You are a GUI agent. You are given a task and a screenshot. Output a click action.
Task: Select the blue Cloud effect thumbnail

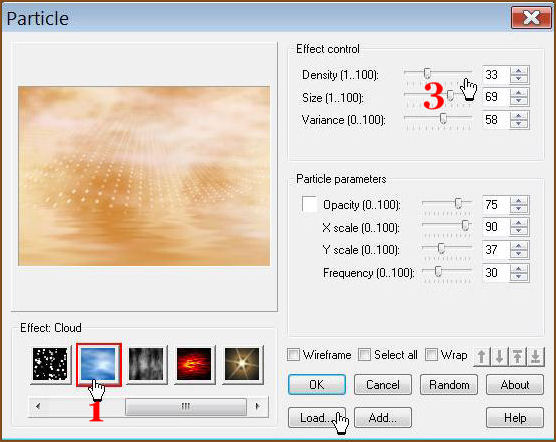[98, 364]
